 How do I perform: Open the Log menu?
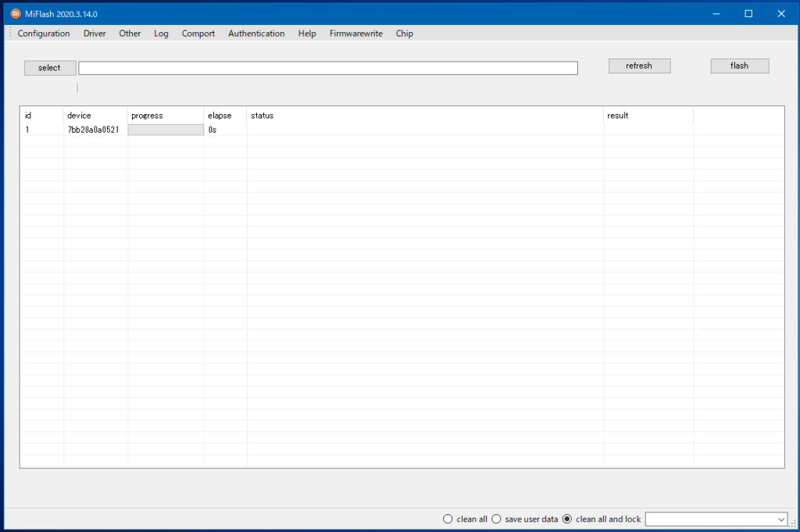click(x=160, y=33)
